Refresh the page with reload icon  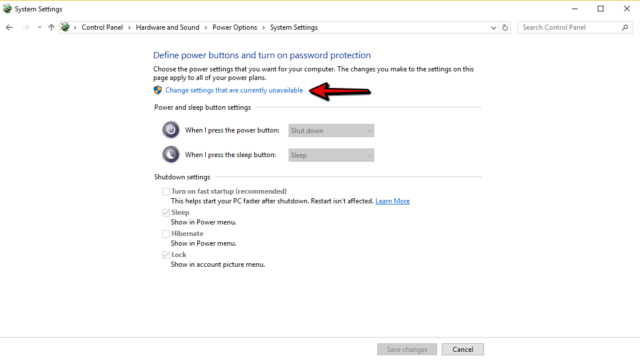click(505, 28)
